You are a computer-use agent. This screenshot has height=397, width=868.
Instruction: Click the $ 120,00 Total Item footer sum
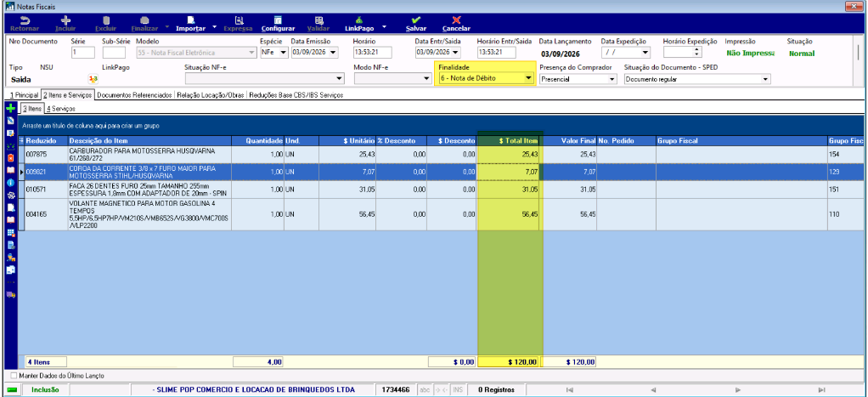pyautogui.click(x=509, y=362)
